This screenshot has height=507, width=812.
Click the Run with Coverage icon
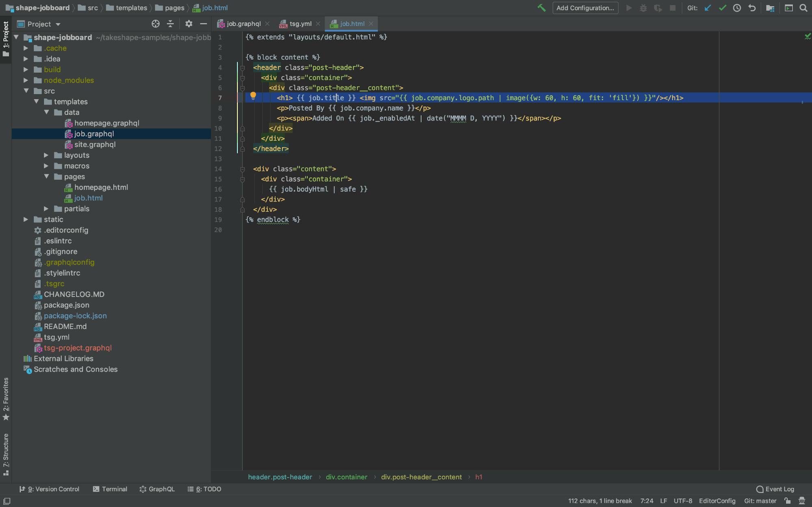658,8
